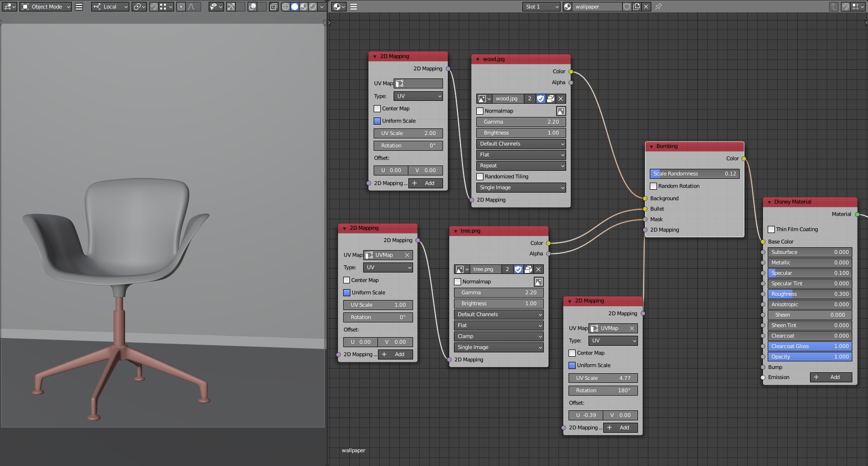868x466 pixels.
Task: Enable Randomized Tiling on wood.jpg node
Action: coord(480,176)
